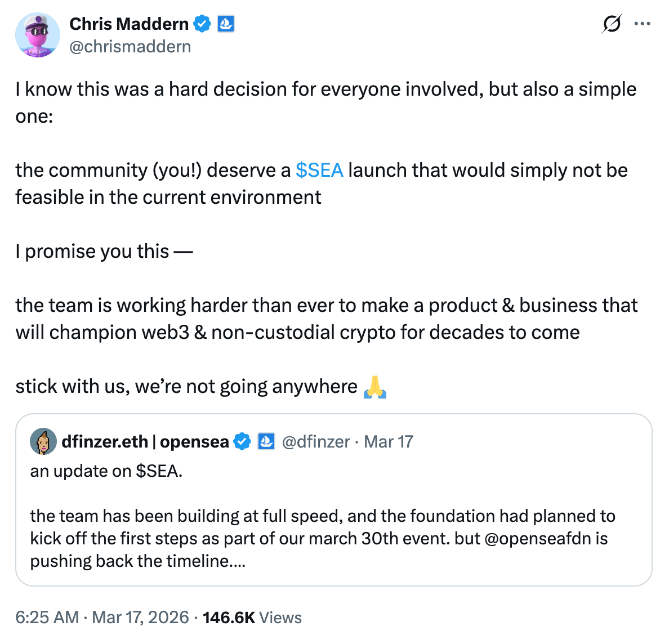This screenshot has height=644, width=669.
Task: Click the Chris Maddern display name
Action: [129, 24]
